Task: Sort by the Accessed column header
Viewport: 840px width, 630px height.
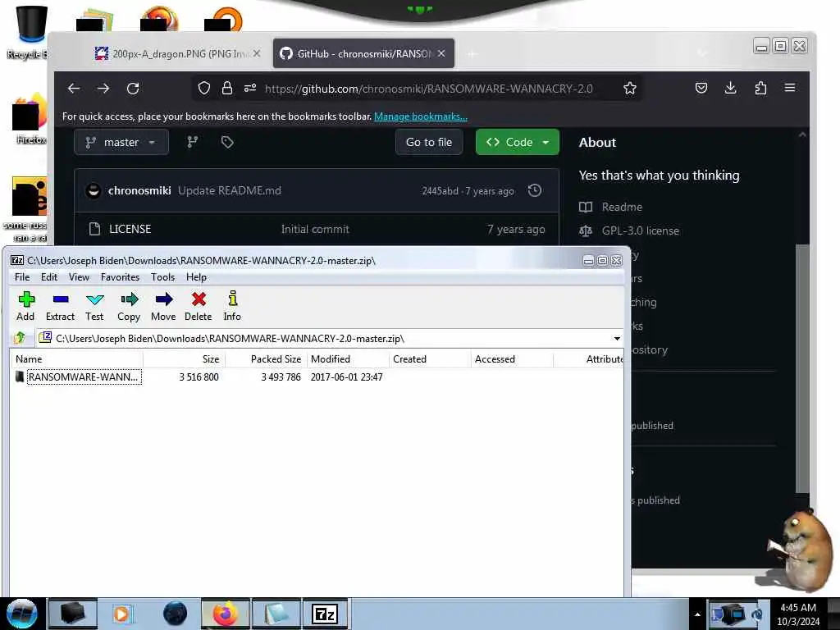Action: coord(512,359)
